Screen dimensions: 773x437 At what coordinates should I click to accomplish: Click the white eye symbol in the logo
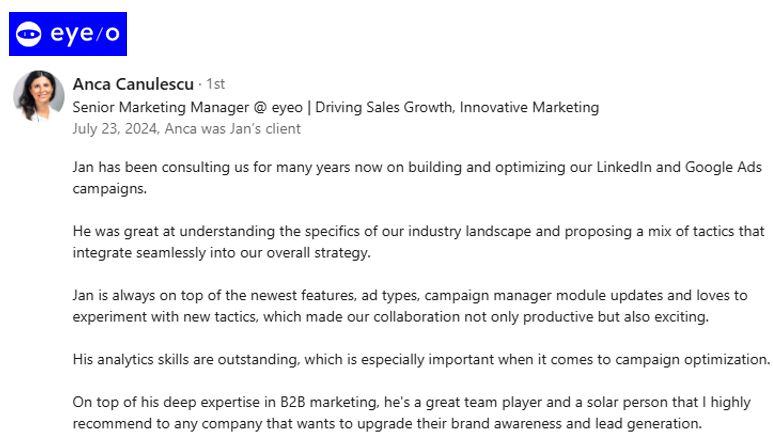29,34
